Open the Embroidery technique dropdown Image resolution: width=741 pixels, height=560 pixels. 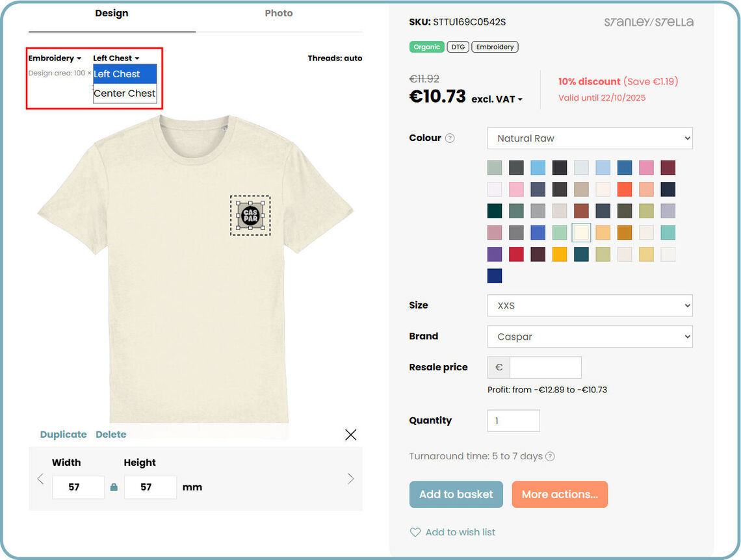pos(55,58)
